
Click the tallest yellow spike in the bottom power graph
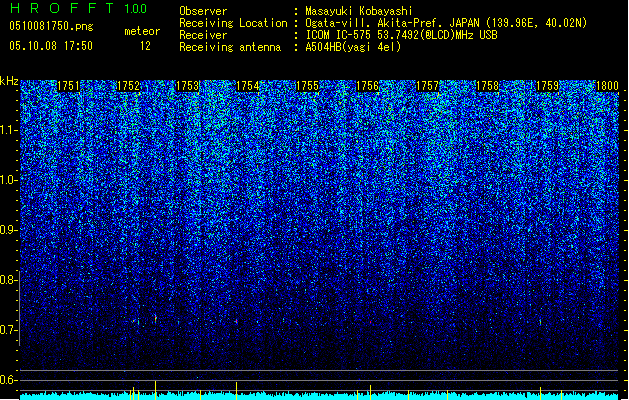(155, 390)
